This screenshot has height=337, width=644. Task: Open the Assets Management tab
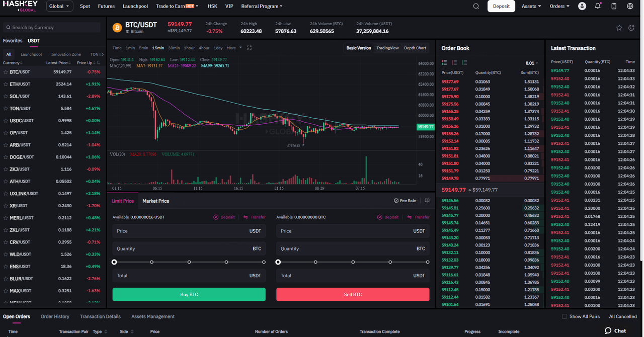(x=153, y=316)
